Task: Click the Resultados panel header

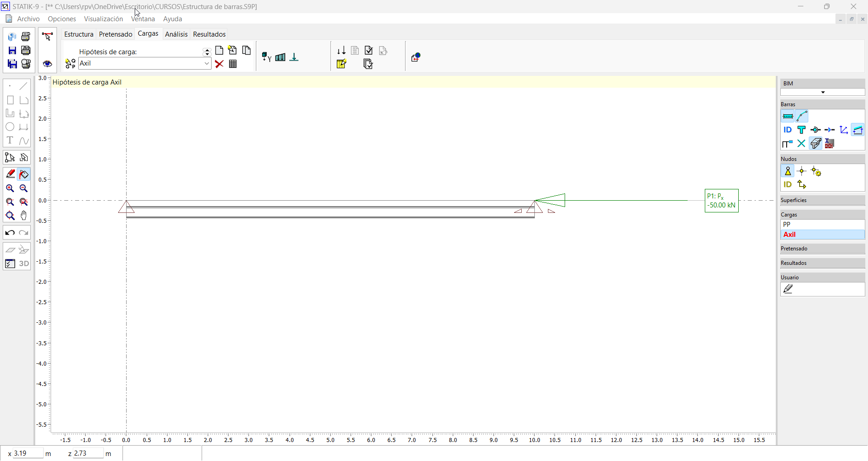Action: (822, 263)
